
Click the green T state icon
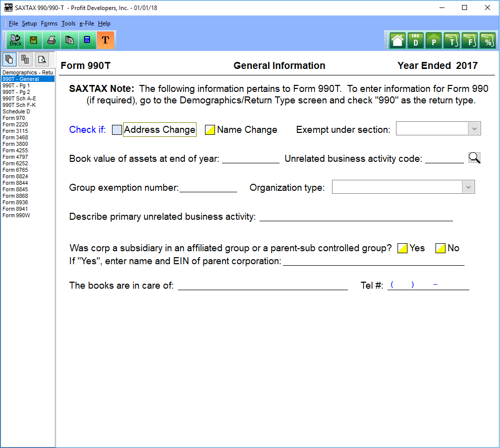(x=451, y=41)
